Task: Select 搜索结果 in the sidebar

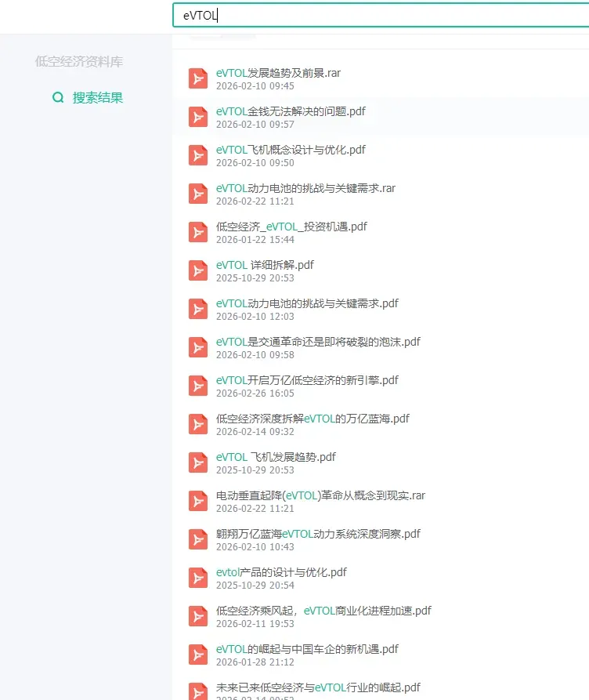Action: tap(97, 97)
